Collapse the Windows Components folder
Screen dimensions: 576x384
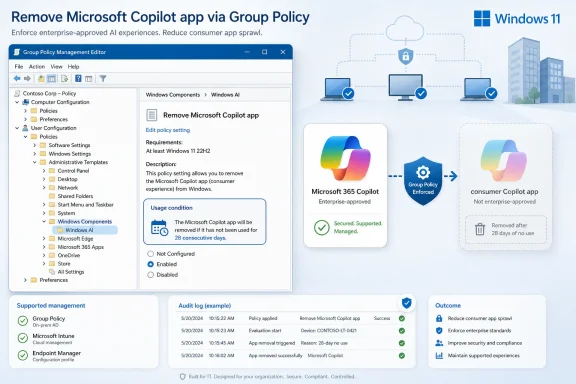44,221
